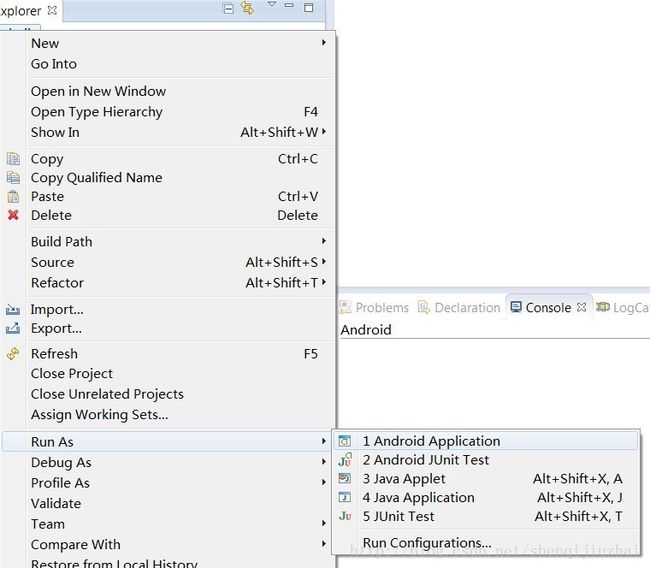Click the Alt+Shift+X, J shortcut text
650x568 pixels.
pos(580,497)
